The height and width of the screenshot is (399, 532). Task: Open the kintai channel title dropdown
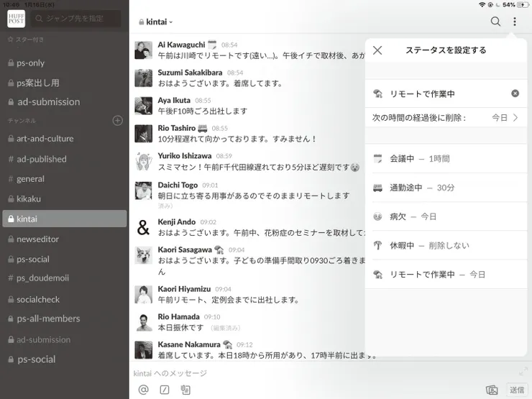tap(156, 22)
